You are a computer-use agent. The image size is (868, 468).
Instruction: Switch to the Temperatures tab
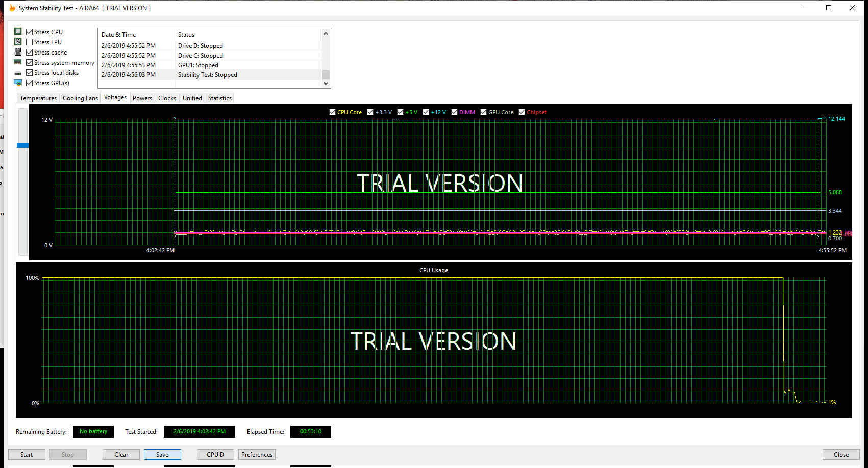pyautogui.click(x=38, y=98)
